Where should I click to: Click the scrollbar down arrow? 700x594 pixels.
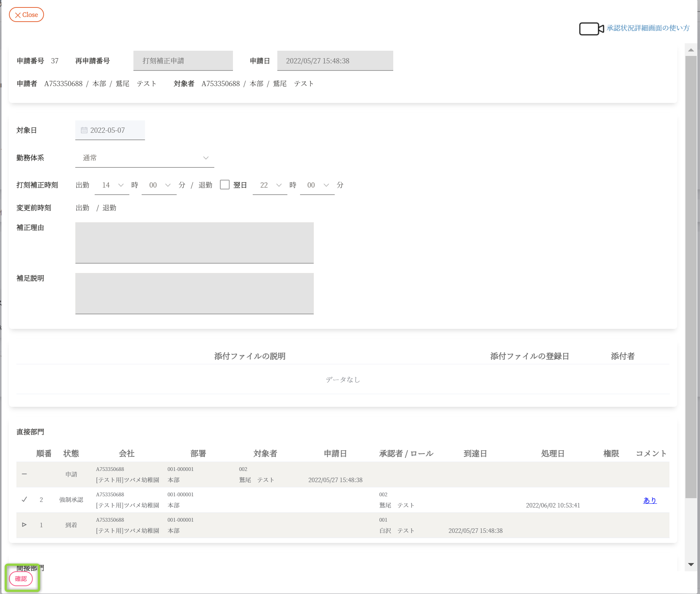pos(691,565)
